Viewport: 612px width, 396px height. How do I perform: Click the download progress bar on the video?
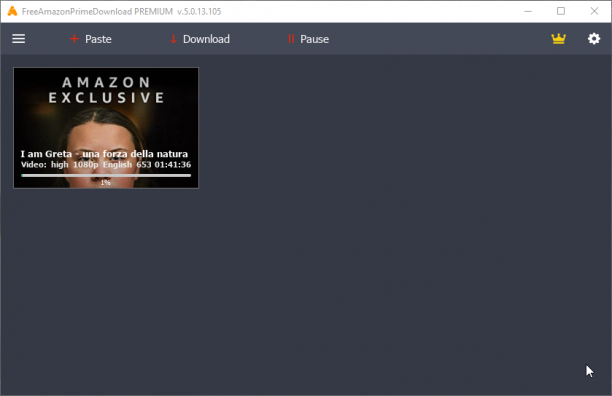[106, 176]
